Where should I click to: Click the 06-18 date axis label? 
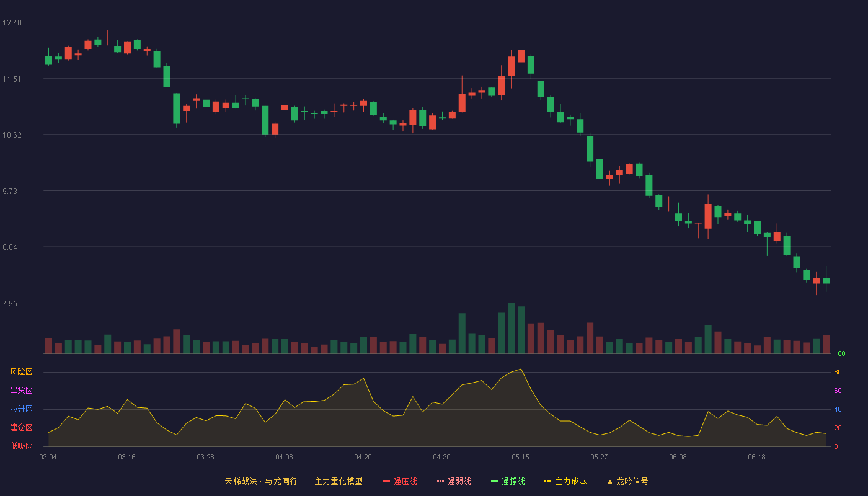click(x=756, y=457)
